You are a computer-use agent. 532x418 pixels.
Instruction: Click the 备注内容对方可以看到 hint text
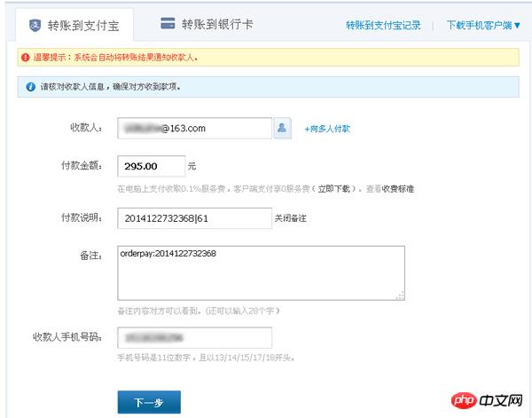(x=199, y=311)
